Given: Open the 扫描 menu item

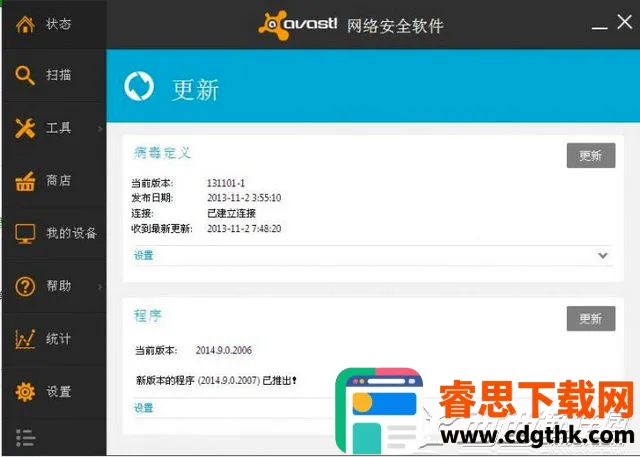Looking at the screenshot, I should 54,75.
